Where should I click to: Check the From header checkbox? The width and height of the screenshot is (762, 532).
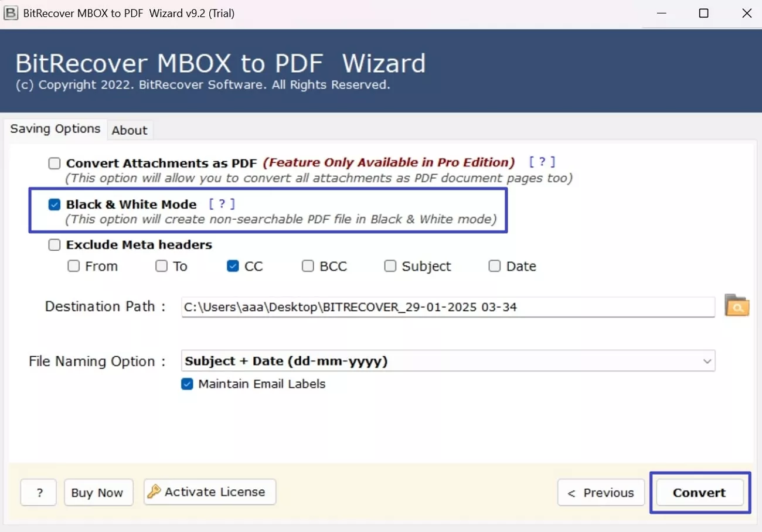[73, 266]
